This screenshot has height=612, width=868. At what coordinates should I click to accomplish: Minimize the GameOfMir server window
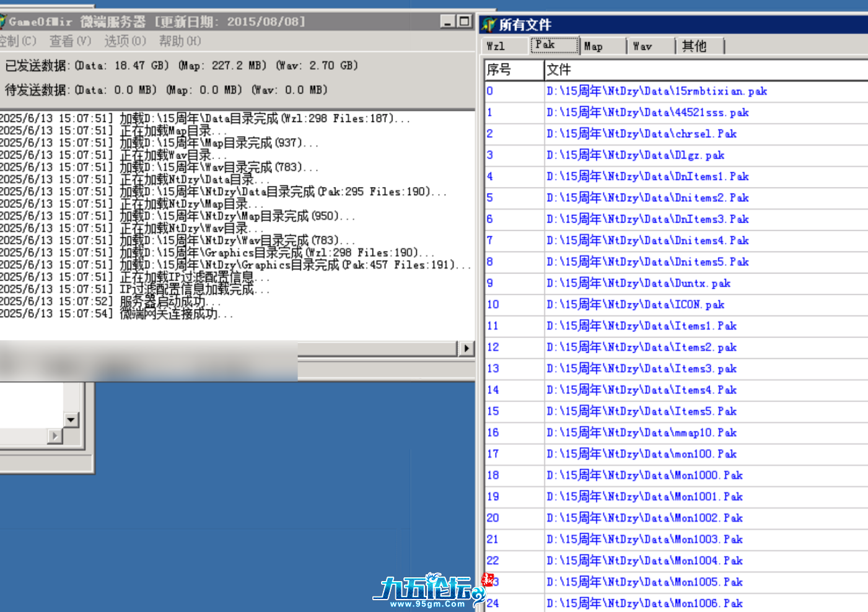(448, 22)
